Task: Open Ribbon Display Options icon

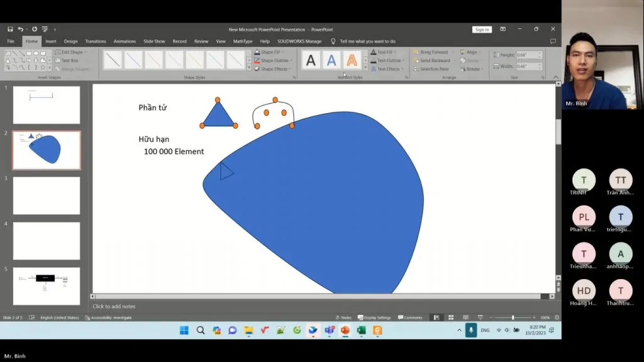Action: click(502, 29)
